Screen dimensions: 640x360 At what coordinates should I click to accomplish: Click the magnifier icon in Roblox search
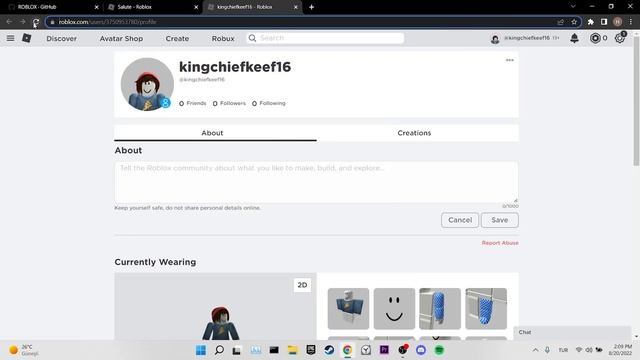click(x=252, y=38)
